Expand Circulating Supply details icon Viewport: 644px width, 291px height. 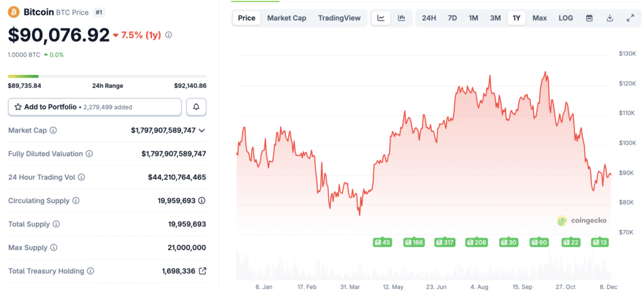pyautogui.click(x=202, y=200)
